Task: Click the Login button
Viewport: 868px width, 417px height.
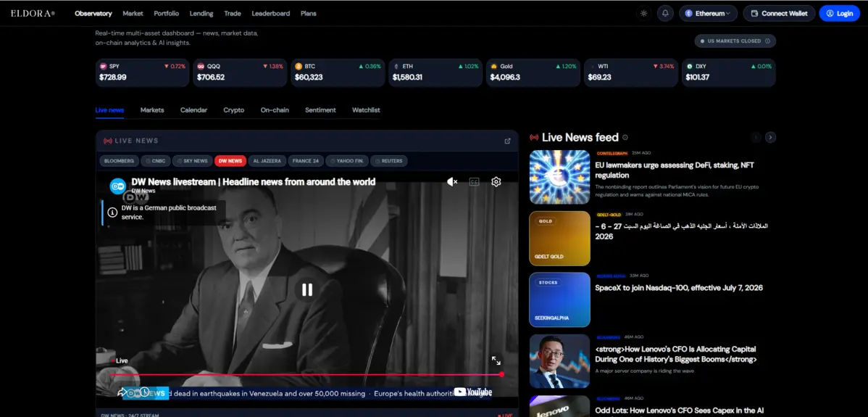Action: pos(839,13)
